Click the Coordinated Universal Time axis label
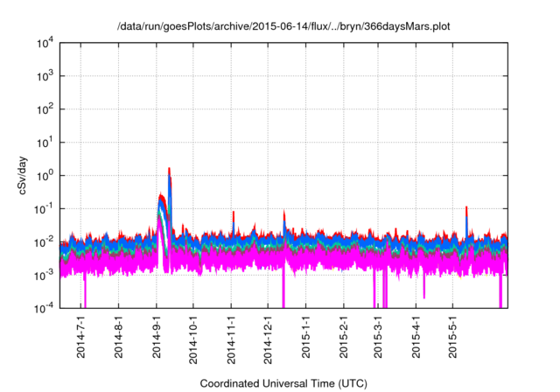The height and width of the screenshot is (392, 560). (283, 383)
